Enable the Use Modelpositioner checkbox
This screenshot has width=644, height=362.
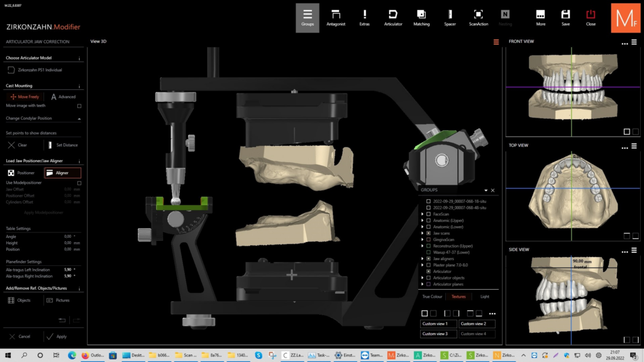[79, 183]
